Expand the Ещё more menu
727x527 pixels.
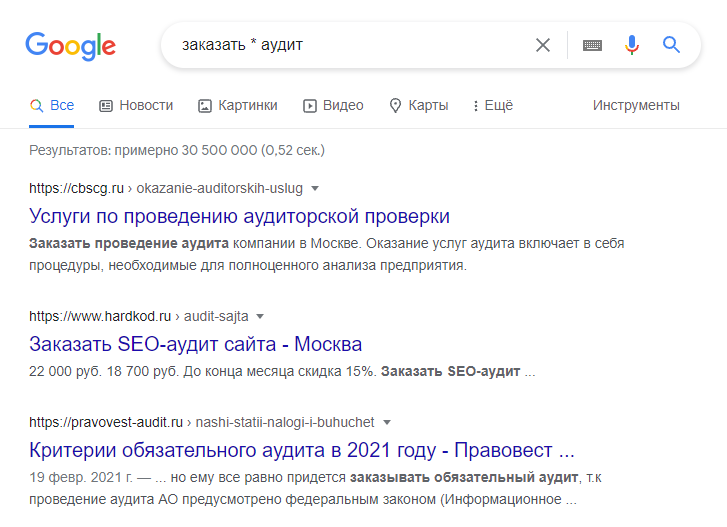click(x=492, y=106)
